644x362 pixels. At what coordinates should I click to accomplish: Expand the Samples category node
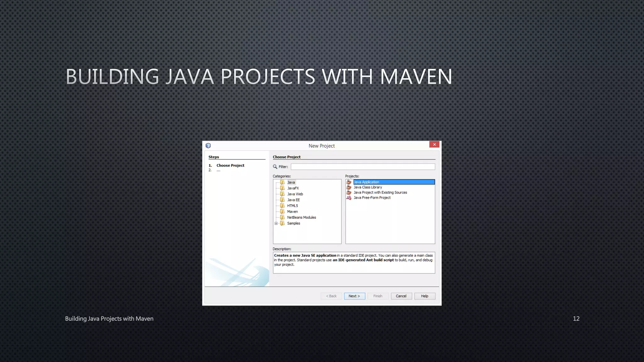276,223
